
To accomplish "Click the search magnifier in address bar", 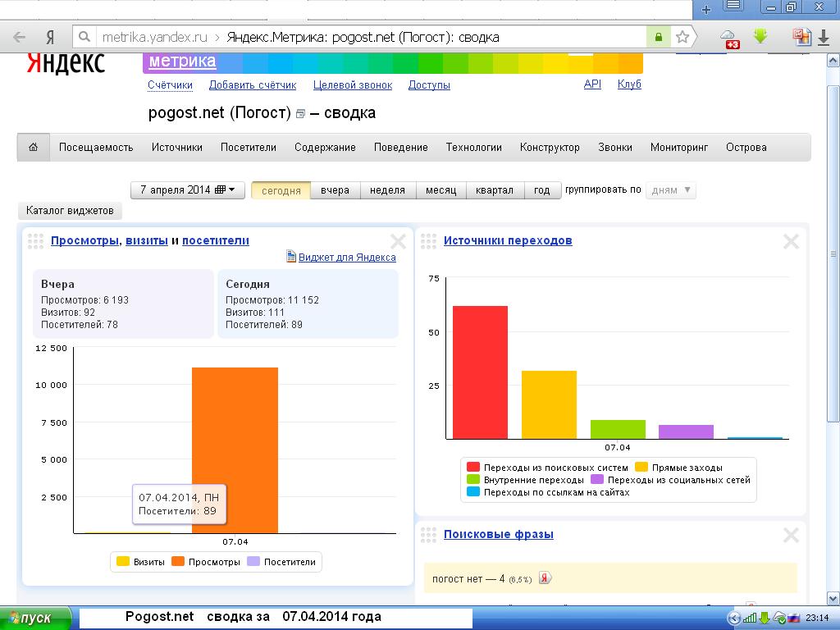I will [84, 37].
